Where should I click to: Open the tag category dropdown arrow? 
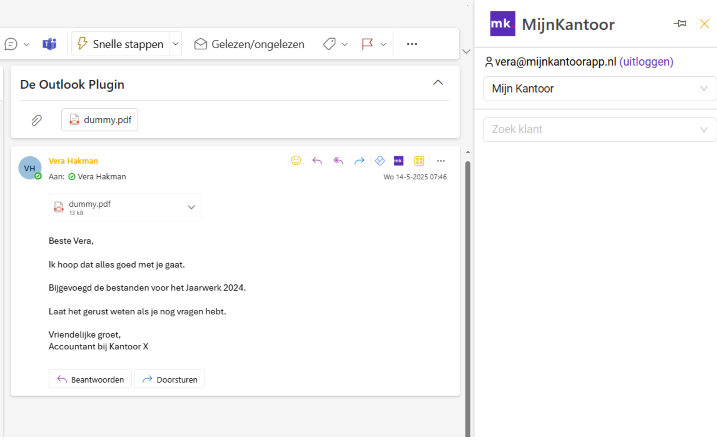tap(345, 44)
